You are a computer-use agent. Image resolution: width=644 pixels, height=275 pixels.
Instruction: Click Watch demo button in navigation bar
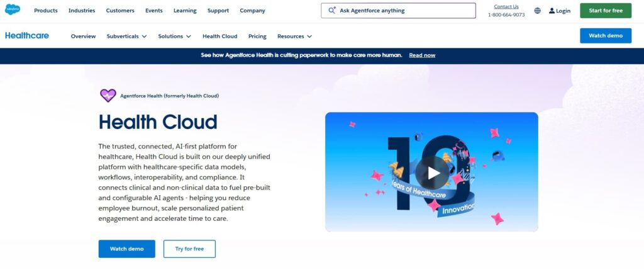(606, 36)
